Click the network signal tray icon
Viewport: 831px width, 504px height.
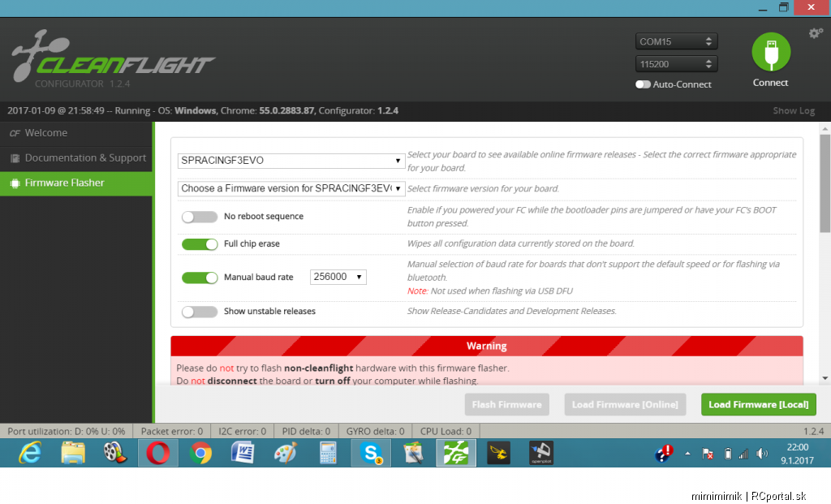point(743,454)
